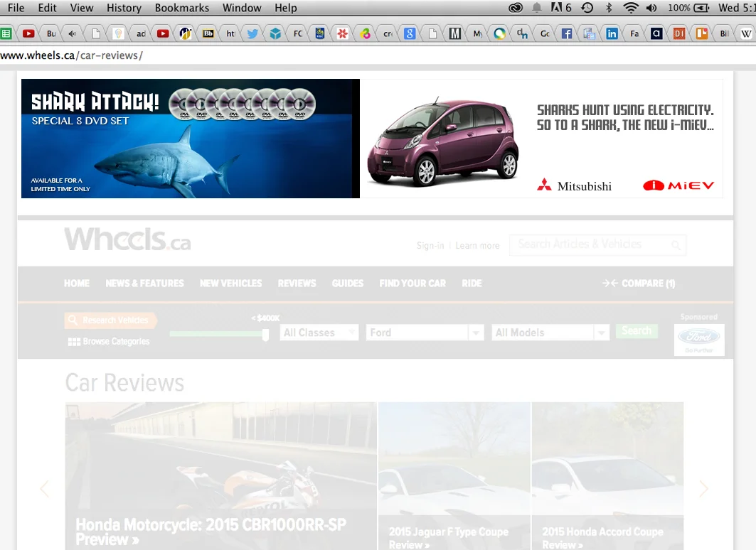The height and width of the screenshot is (550, 756).
Task: Open Honda Motorcycle CBR1000RR-SP Preview article
Action: tap(211, 532)
